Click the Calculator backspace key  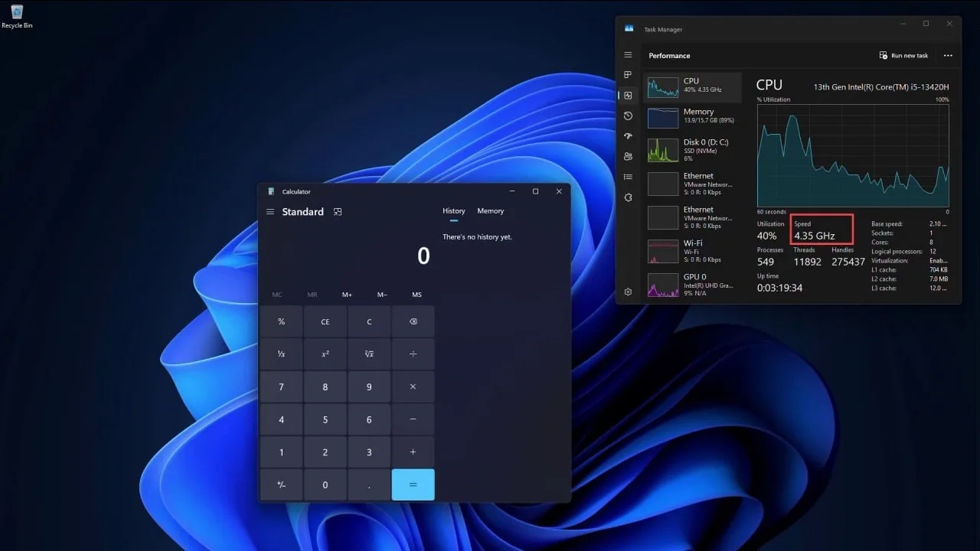pyautogui.click(x=413, y=321)
